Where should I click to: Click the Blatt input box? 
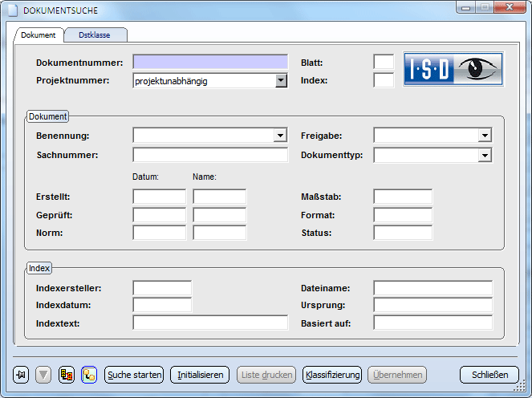pyautogui.click(x=384, y=63)
